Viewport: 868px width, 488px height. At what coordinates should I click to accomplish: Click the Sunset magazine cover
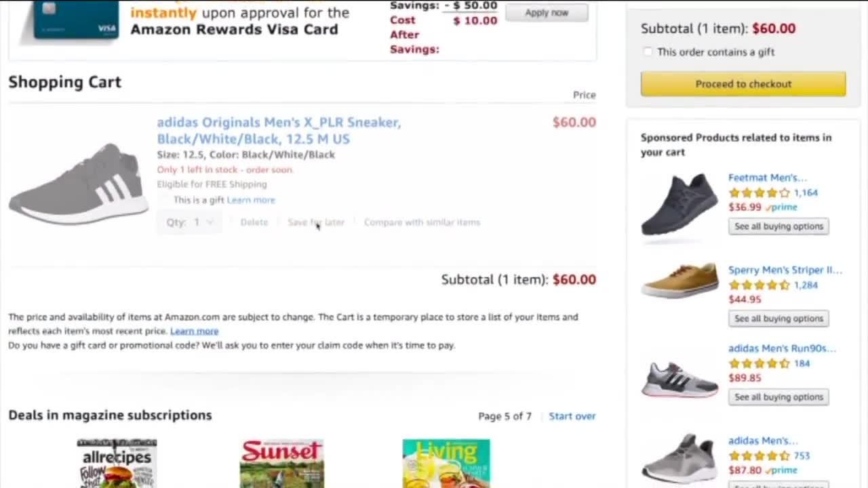[281, 464]
